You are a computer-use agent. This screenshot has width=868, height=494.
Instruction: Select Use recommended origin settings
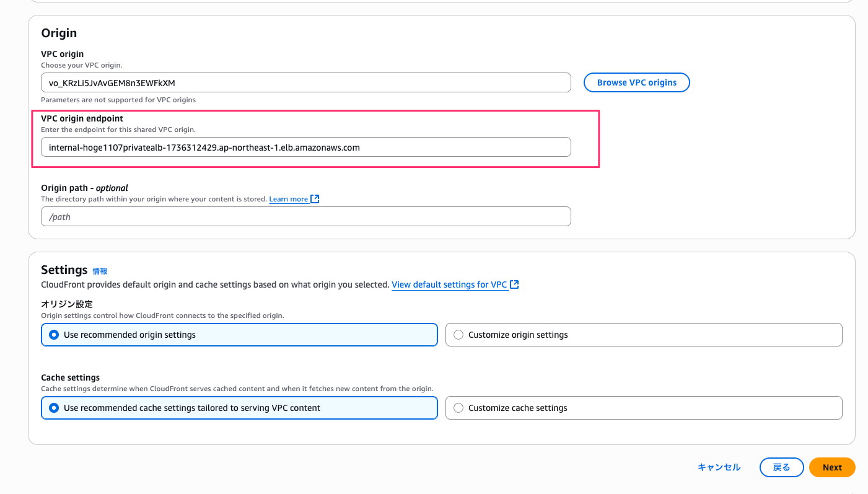(x=54, y=335)
